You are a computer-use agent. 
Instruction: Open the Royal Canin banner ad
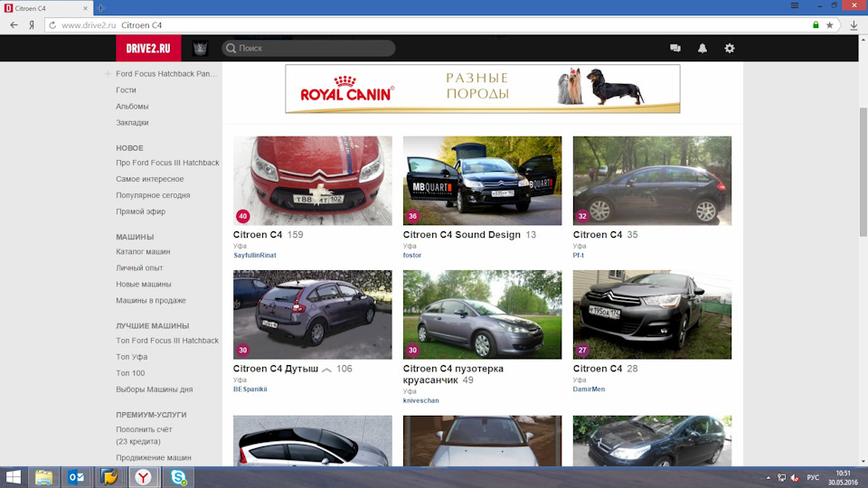tap(483, 89)
